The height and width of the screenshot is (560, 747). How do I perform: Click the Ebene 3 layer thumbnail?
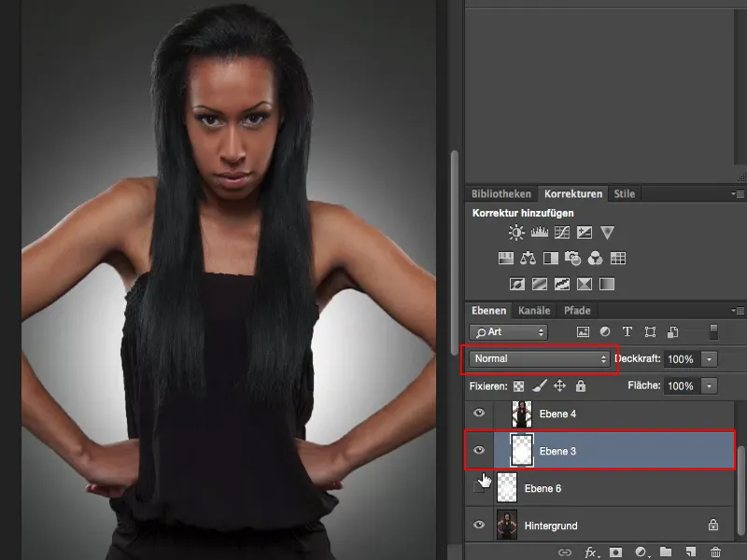(522, 450)
